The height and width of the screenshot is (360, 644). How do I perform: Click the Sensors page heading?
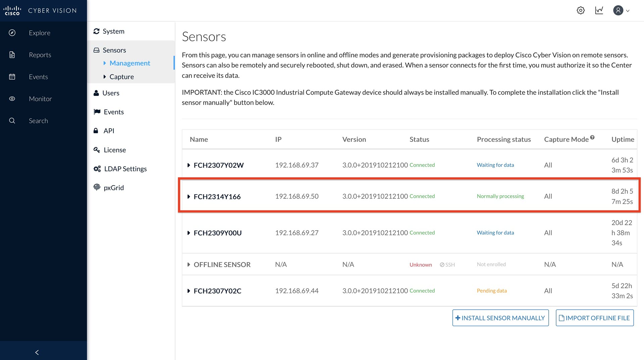[x=204, y=37]
